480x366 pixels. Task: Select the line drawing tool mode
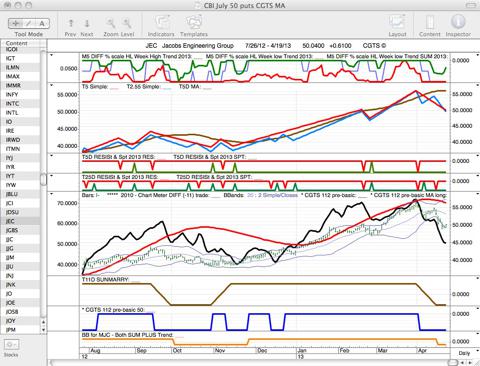pyautogui.click(x=29, y=23)
